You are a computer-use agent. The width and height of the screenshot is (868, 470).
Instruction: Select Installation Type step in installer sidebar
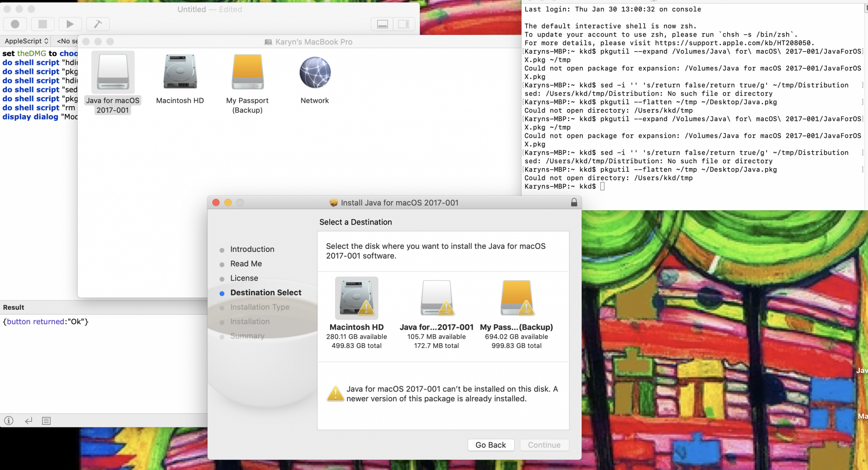(x=260, y=307)
